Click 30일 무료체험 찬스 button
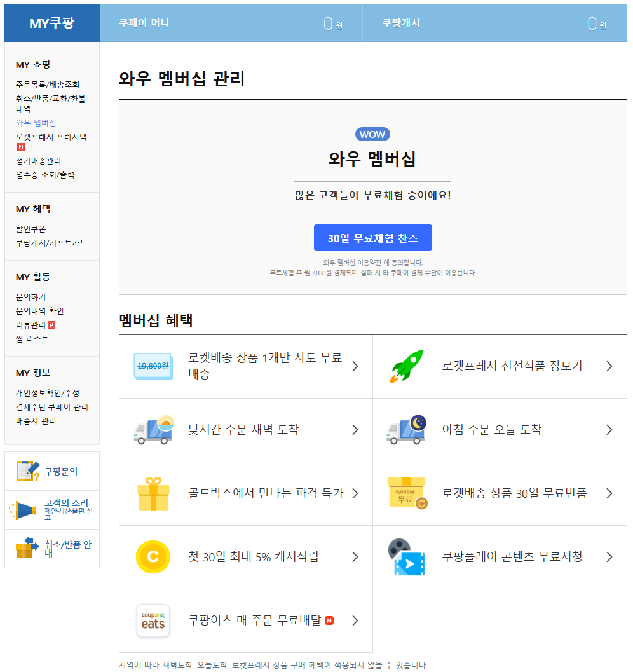 [372, 238]
